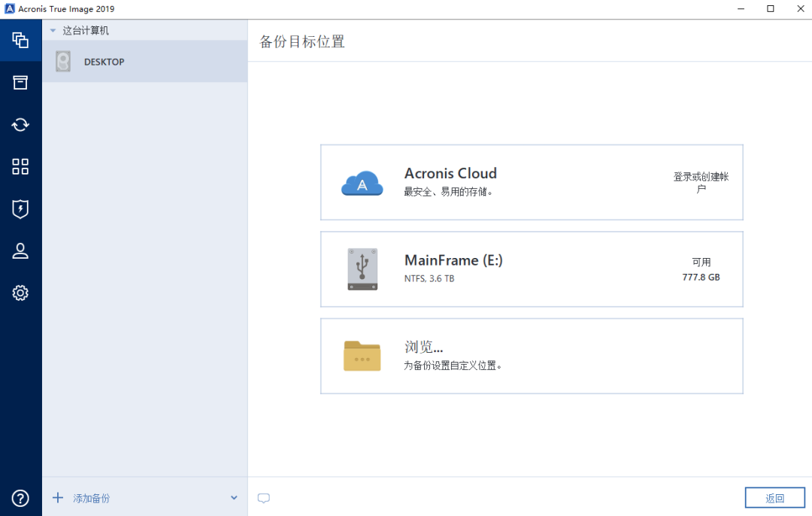Maximize the Acronis True Image window
Screen dimensions: 812x516
point(771,9)
